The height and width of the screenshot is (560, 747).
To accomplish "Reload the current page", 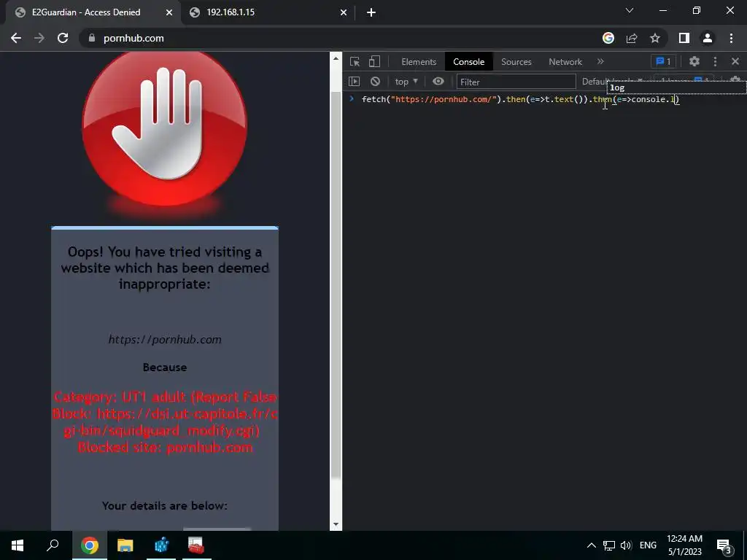I will [63, 38].
